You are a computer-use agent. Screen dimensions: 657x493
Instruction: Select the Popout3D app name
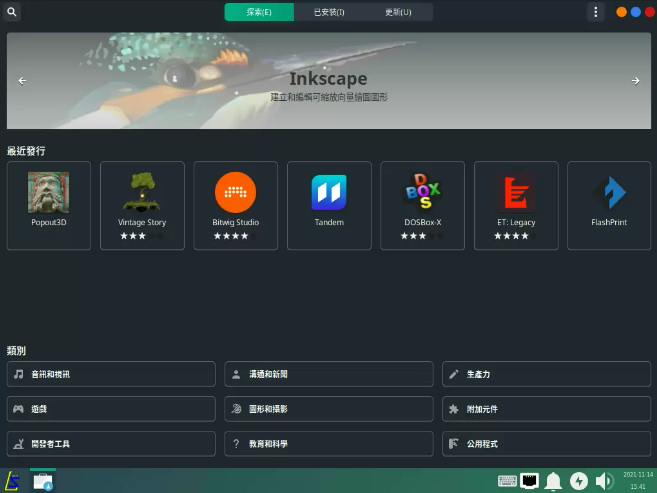click(49, 222)
